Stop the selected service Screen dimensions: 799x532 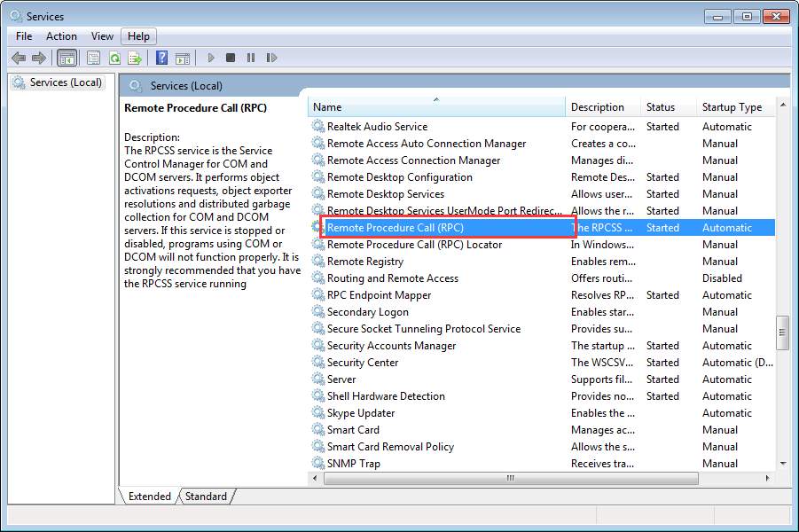[x=230, y=57]
